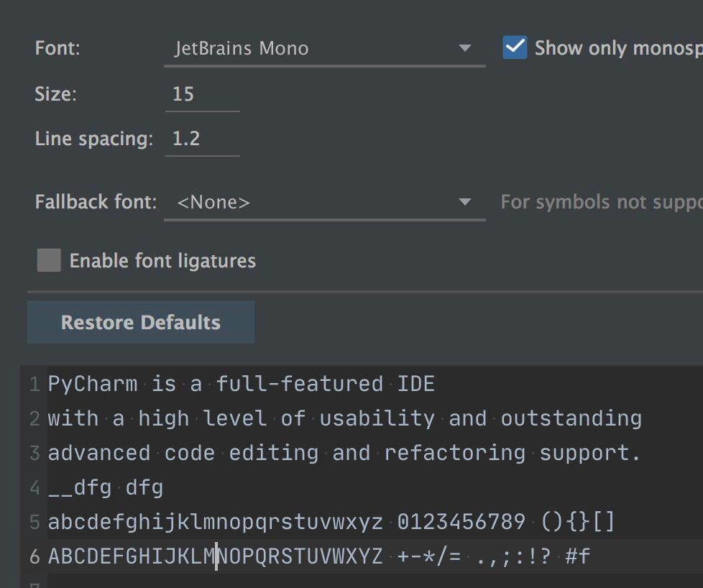
Task: Enable font ligatures checkbox
Action: pyautogui.click(x=49, y=260)
